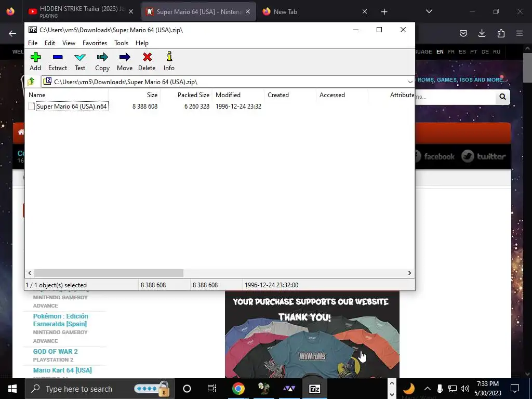Switch website language to DE
This screenshot has height=399, width=532.
(x=485, y=51)
